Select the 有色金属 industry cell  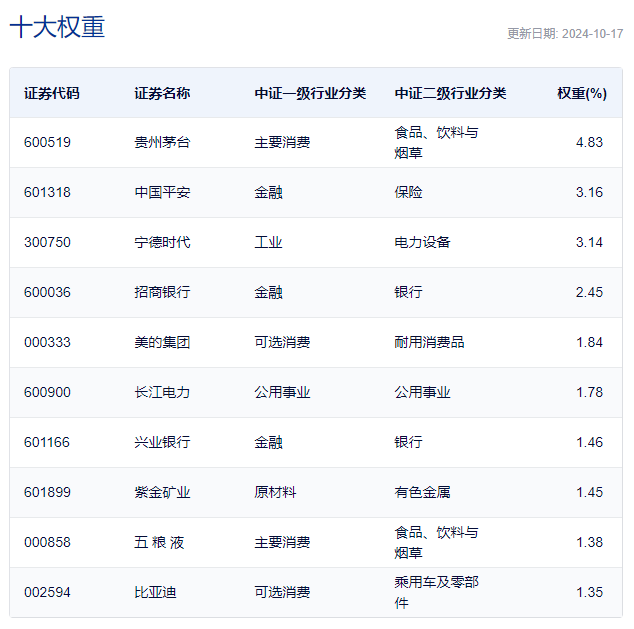point(422,492)
